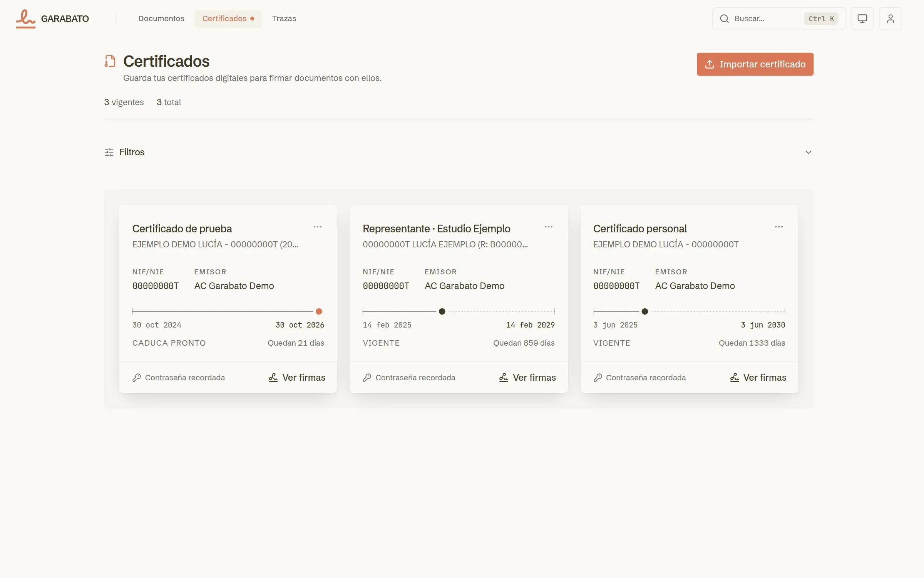The height and width of the screenshot is (578, 924).
Task: Click key icon on Representante card
Action: pos(367,378)
